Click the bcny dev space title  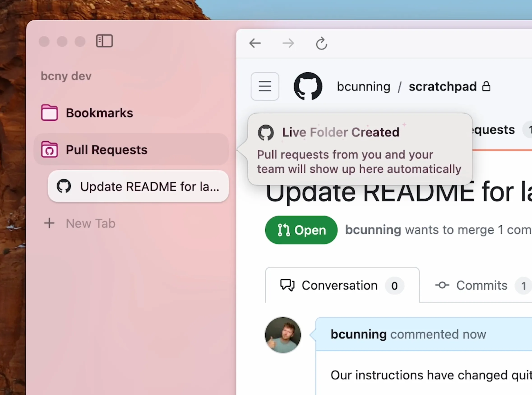[x=66, y=76]
